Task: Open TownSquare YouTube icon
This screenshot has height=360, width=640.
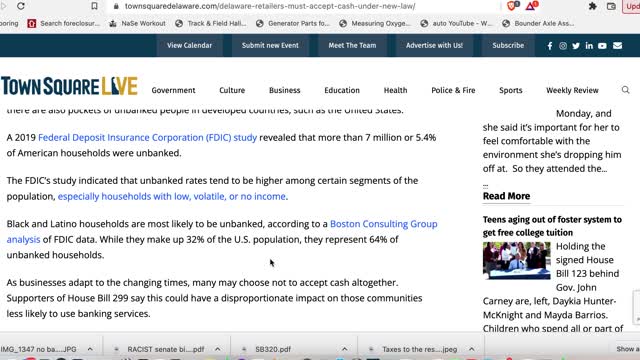Action: 602,46
